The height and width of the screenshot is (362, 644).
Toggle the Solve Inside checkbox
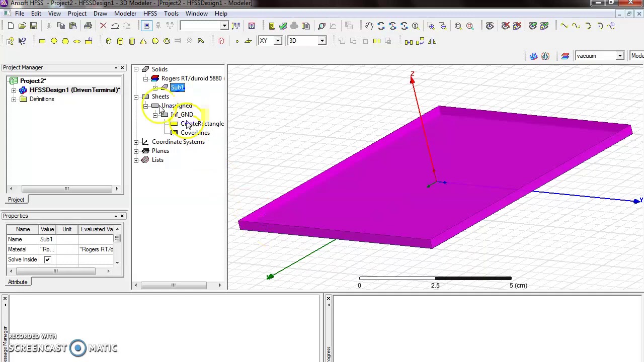(47, 259)
